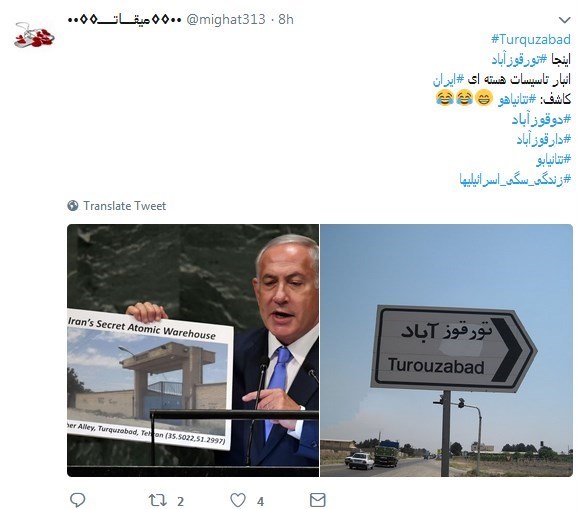The height and width of the screenshot is (509, 583).
Task: Like the tweet with heart icon
Action: coord(238,500)
